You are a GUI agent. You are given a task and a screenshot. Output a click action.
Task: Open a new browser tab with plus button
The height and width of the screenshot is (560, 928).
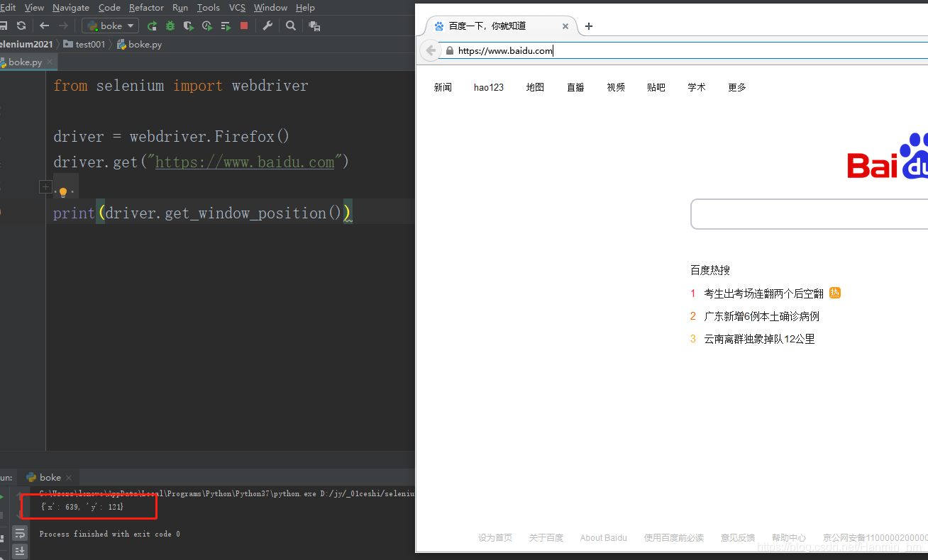(x=588, y=26)
